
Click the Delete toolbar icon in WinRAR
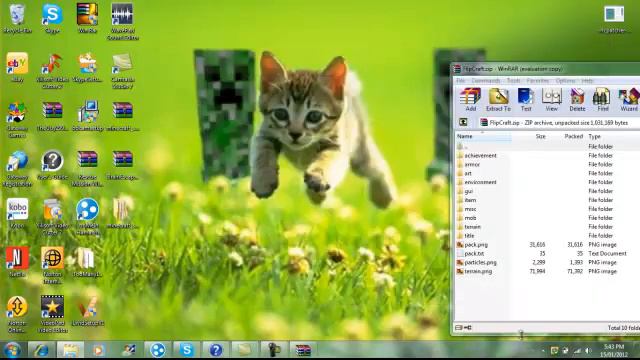pyautogui.click(x=577, y=100)
